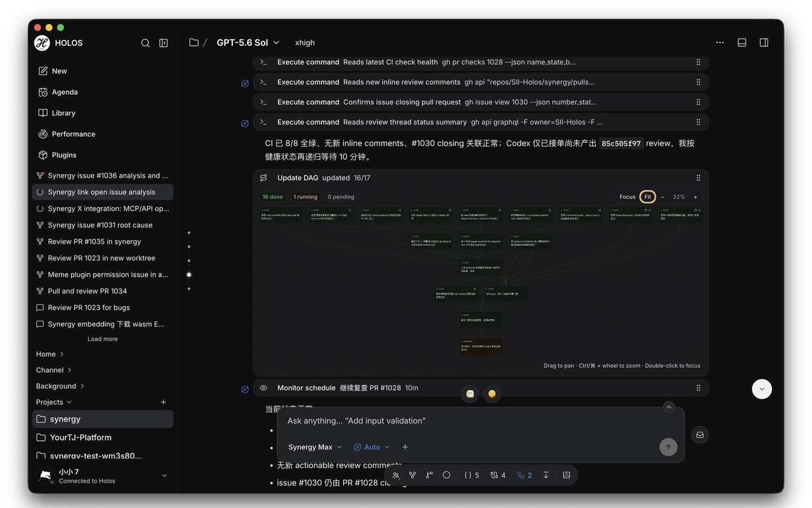This screenshot has height=508, width=812.
Task: Open the 小小 7 account menu chevron
Action: pos(164,476)
